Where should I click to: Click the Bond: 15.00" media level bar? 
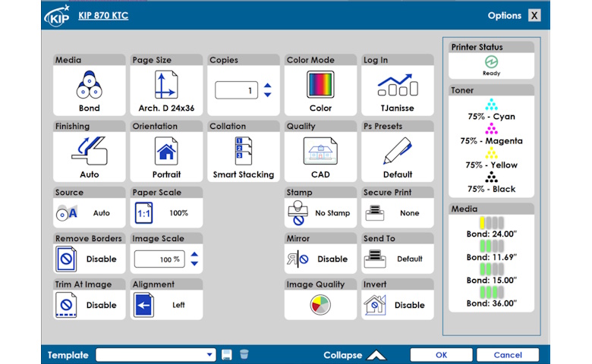491,269
